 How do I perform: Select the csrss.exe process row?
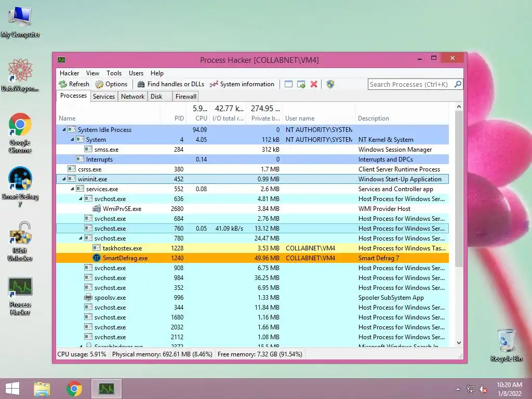pos(252,169)
